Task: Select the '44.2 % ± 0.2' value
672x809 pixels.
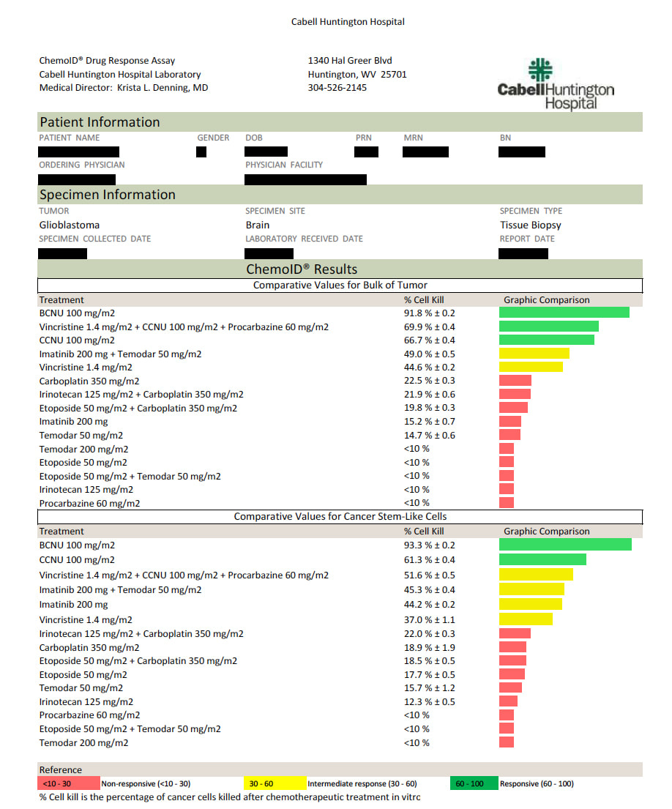Action: [x=429, y=605]
